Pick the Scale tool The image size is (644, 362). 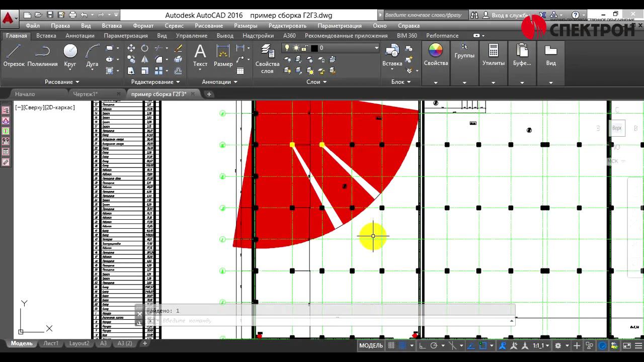coord(145,71)
